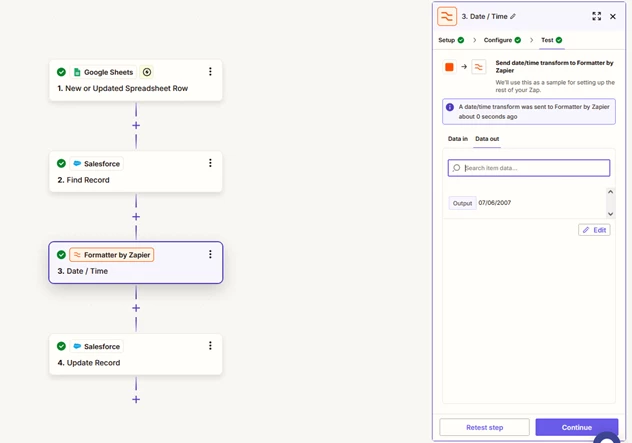The height and width of the screenshot is (443, 632).
Task: Click the search magnifier icon
Action: (456, 168)
